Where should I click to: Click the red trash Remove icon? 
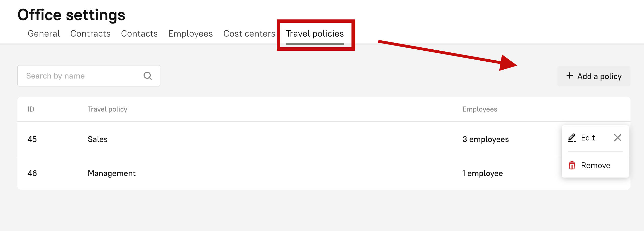point(572,165)
